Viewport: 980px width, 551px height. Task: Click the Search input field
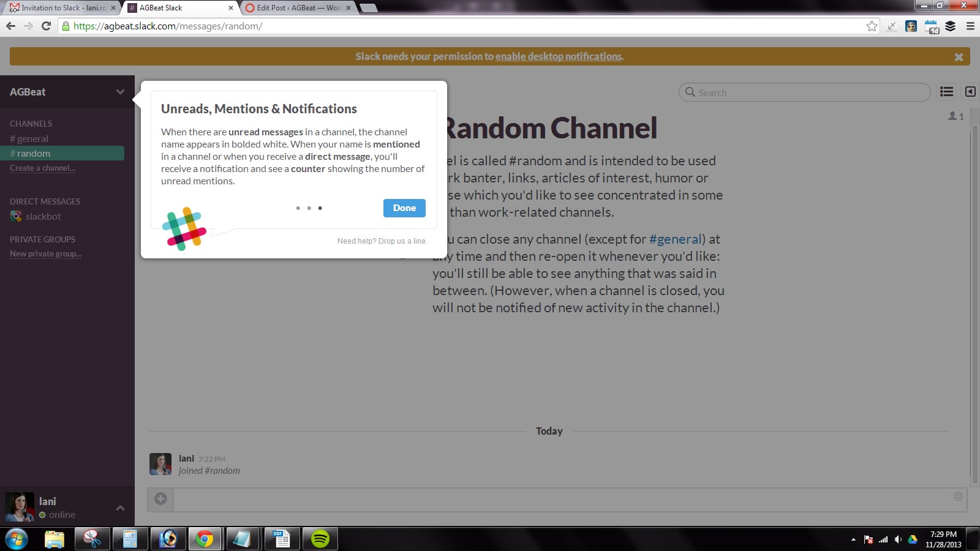coord(809,92)
